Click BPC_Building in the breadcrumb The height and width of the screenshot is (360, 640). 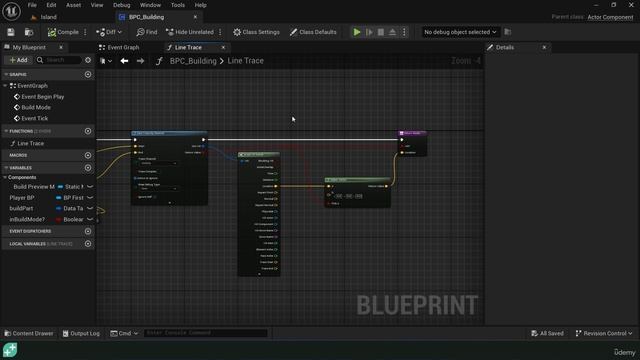pos(193,61)
